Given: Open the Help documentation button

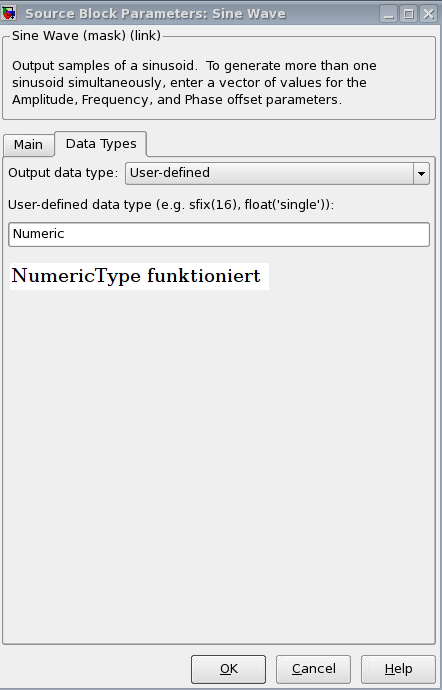Looking at the screenshot, I should [398, 669].
